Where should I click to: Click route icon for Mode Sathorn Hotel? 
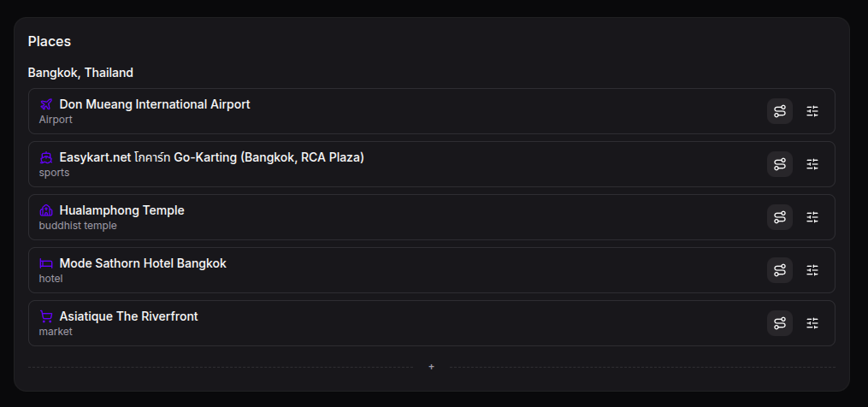779,270
